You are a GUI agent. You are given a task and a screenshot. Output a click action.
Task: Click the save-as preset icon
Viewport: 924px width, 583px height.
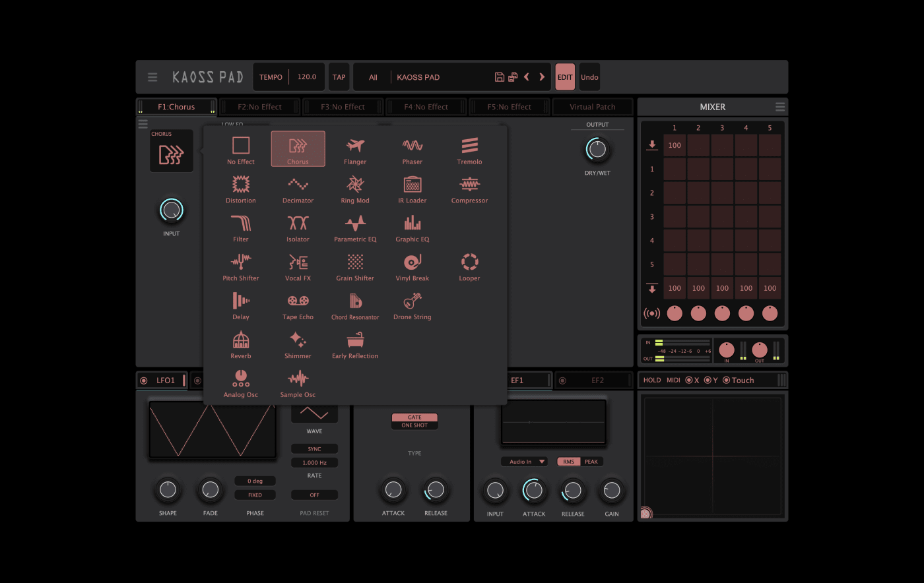point(513,77)
